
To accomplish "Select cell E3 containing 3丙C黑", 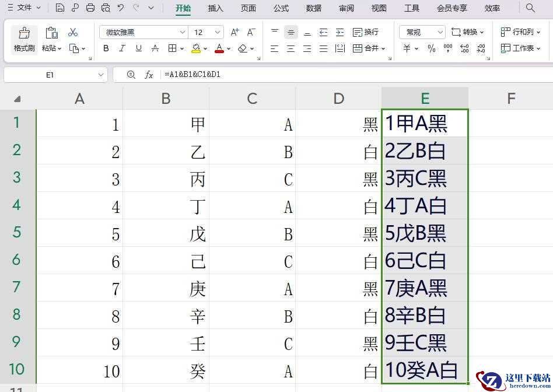I will click(x=425, y=178).
